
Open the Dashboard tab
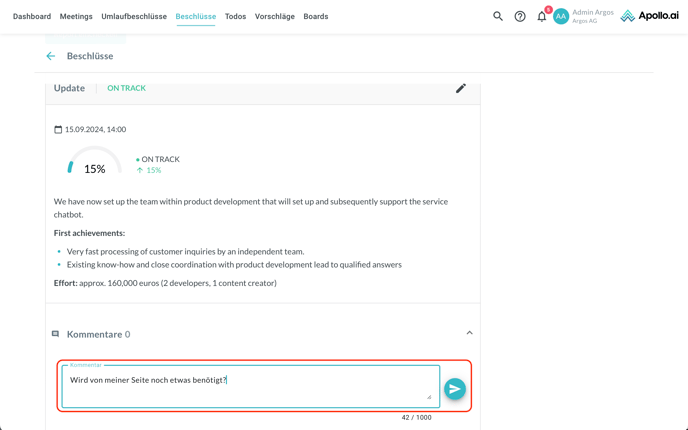click(x=32, y=17)
